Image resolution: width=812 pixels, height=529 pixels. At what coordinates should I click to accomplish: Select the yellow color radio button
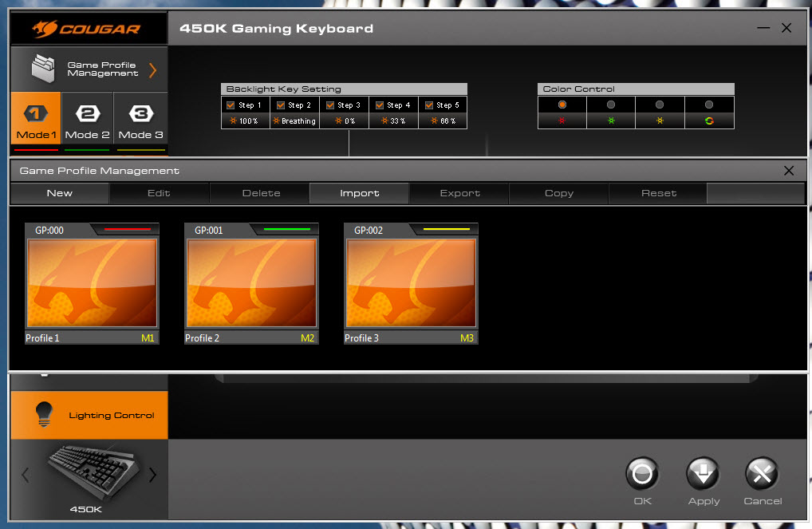click(x=659, y=105)
